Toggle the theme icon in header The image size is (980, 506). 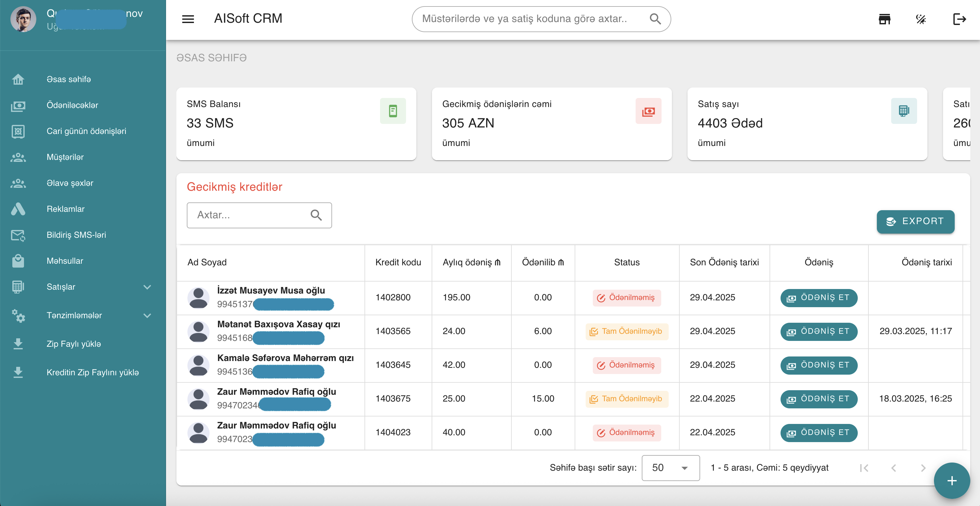point(921,19)
